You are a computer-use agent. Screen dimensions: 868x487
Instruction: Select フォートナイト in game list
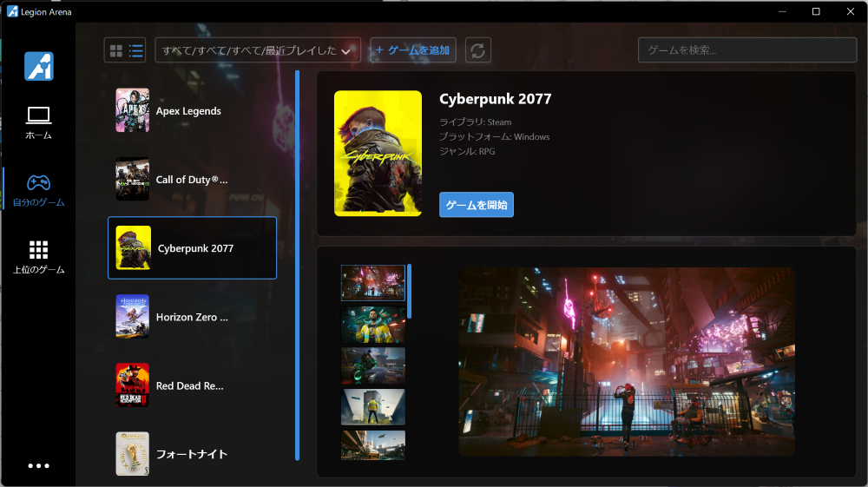192,454
